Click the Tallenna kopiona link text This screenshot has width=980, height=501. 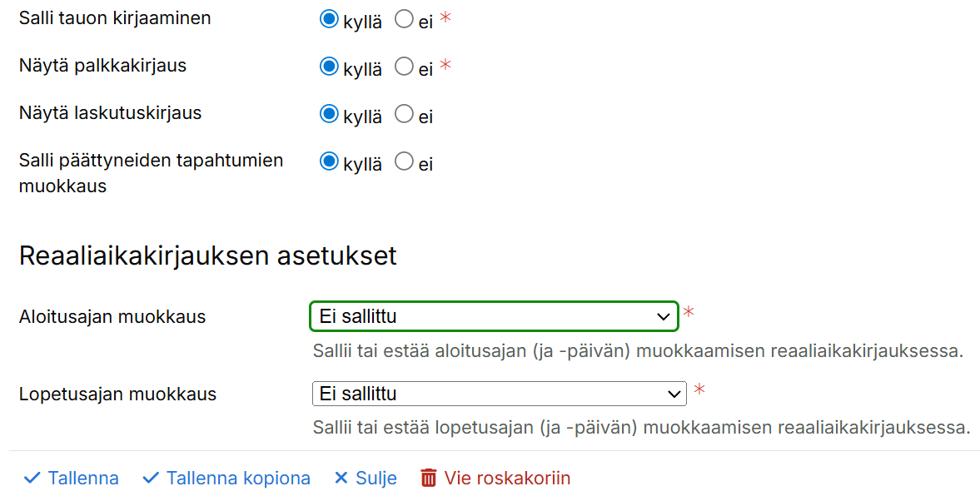(238, 479)
